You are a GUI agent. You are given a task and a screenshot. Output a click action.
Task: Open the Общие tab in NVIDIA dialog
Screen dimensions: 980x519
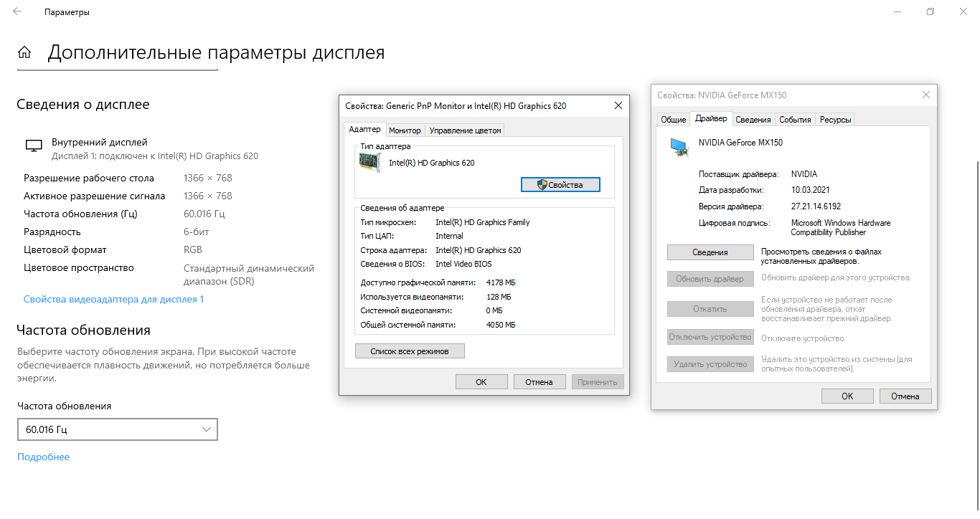673,120
